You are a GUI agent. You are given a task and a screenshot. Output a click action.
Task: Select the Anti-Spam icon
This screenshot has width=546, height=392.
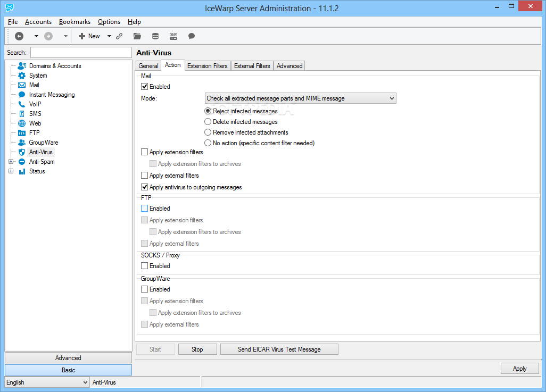pos(22,162)
